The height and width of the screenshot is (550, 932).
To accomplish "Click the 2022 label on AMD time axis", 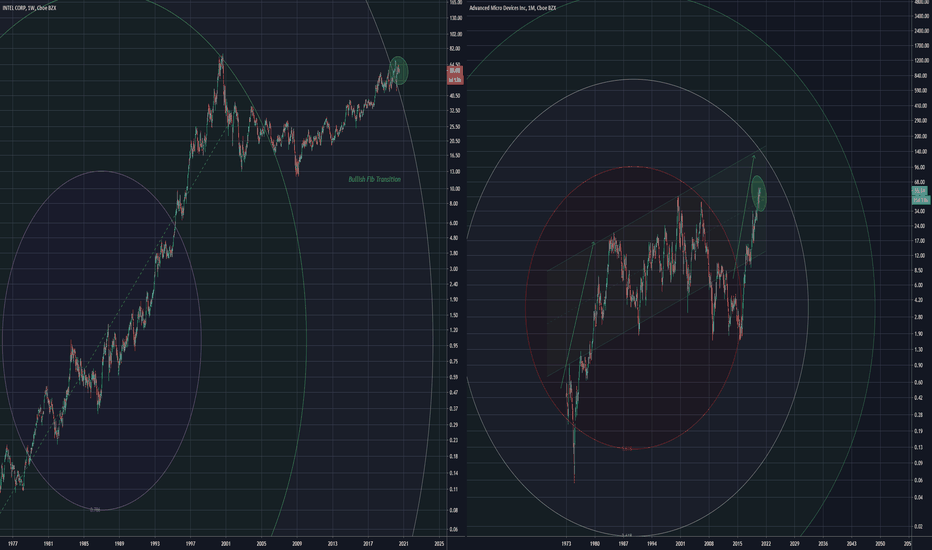I will [766, 543].
